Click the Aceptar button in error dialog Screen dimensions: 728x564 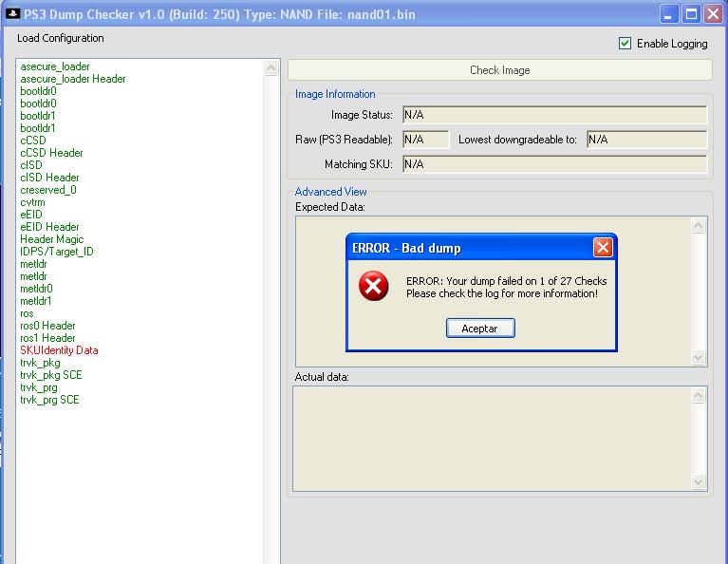[480, 329]
